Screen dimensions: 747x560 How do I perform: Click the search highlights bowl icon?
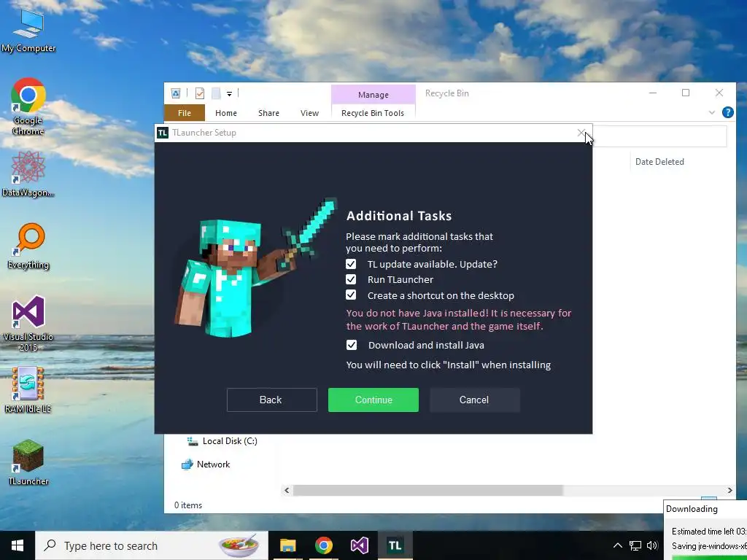[239, 544]
